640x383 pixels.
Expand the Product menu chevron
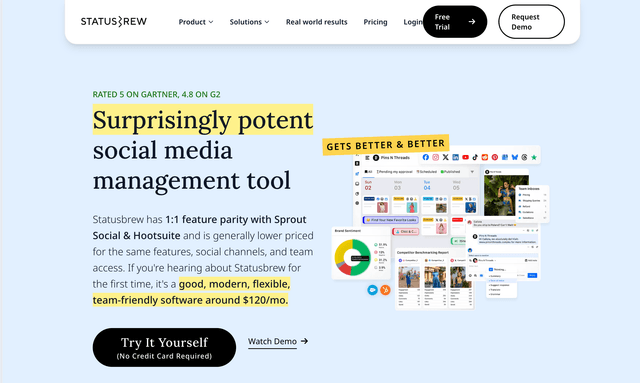211,22
